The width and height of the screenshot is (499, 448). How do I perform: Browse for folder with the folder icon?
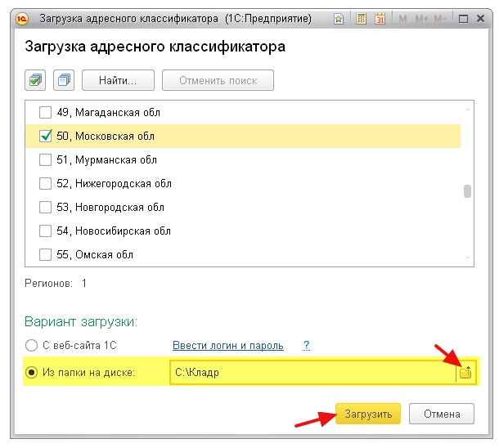(466, 372)
